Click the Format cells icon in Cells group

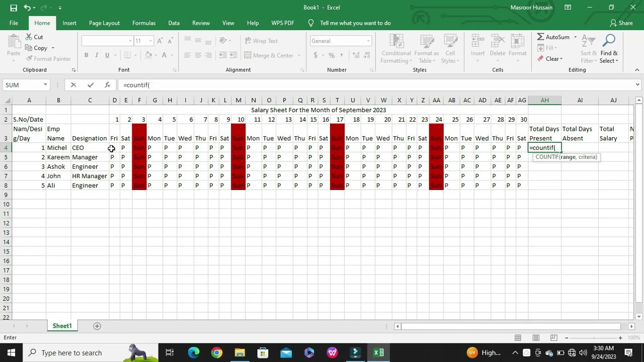point(517,41)
